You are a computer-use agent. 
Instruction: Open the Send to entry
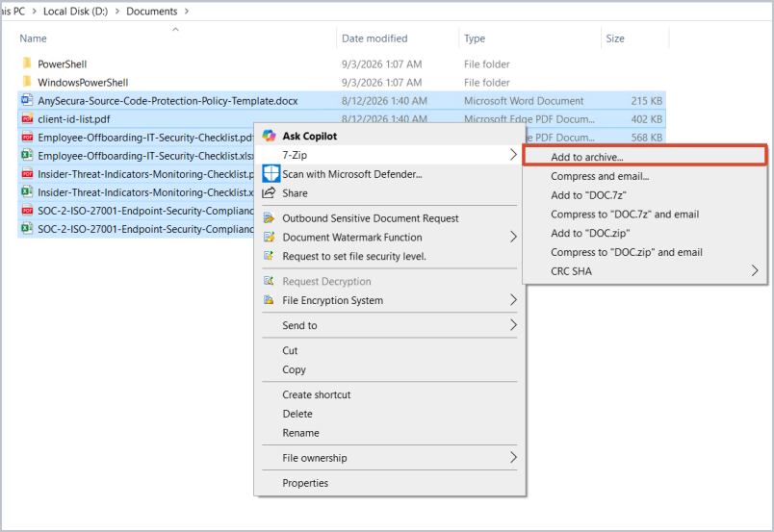coord(390,325)
